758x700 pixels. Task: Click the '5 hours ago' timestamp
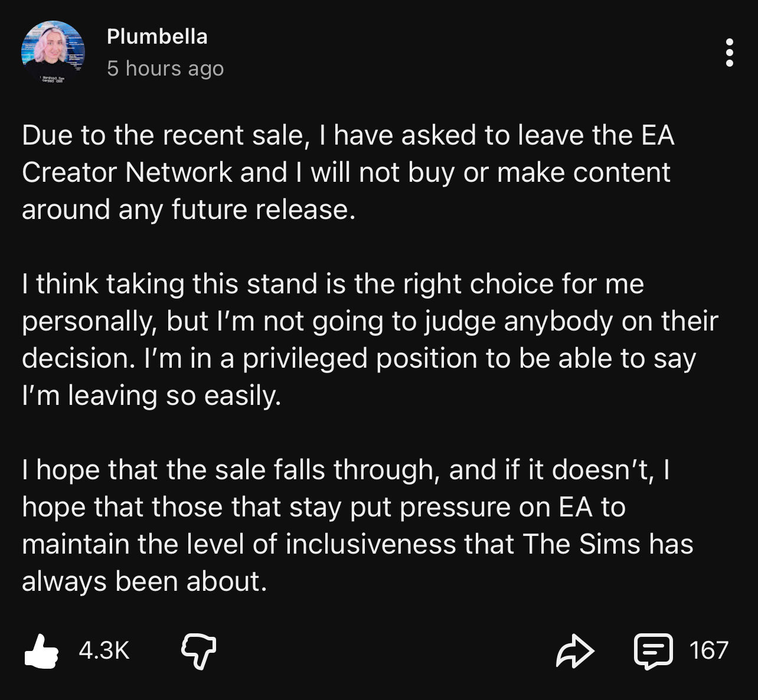click(165, 68)
